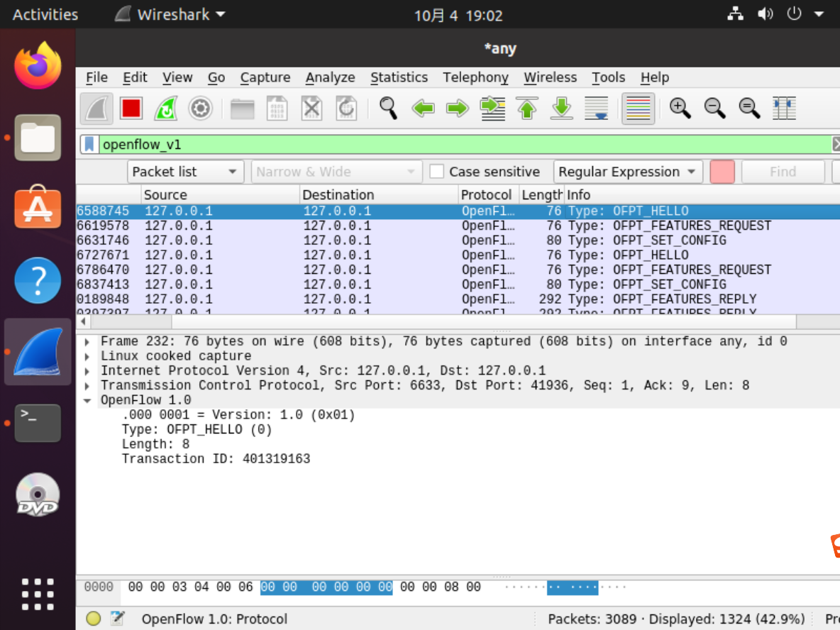Enable the Case sensitive checkbox
This screenshot has width=840, height=630.
[x=436, y=172]
